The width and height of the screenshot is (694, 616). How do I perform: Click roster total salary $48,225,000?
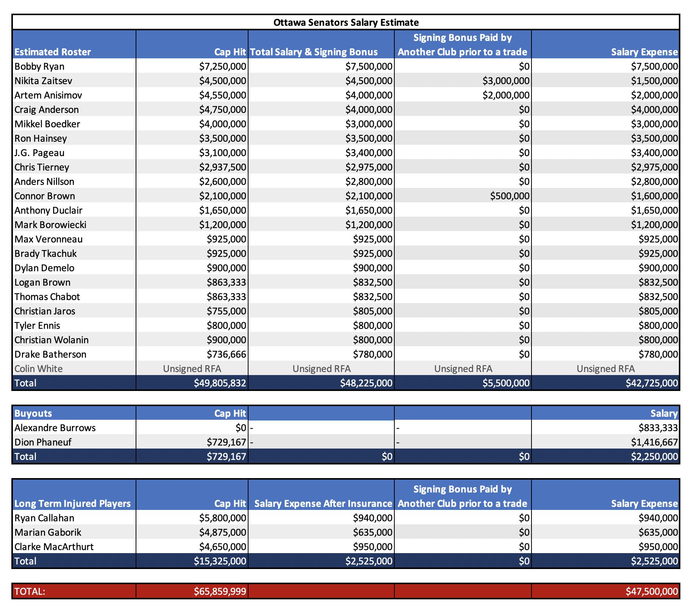click(321, 383)
